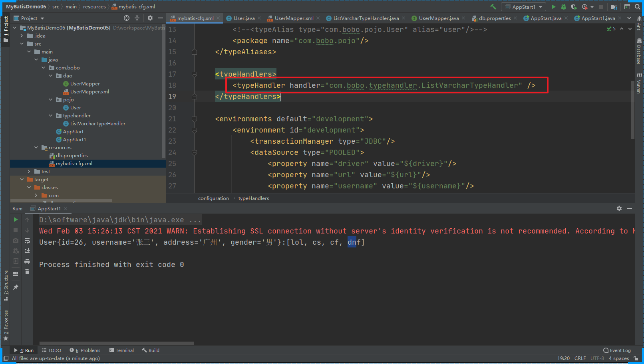The height and width of the screenshot is (364, 644).
Task: Change CRLF line separator in status bar
Action: click(x=580, y=358)
